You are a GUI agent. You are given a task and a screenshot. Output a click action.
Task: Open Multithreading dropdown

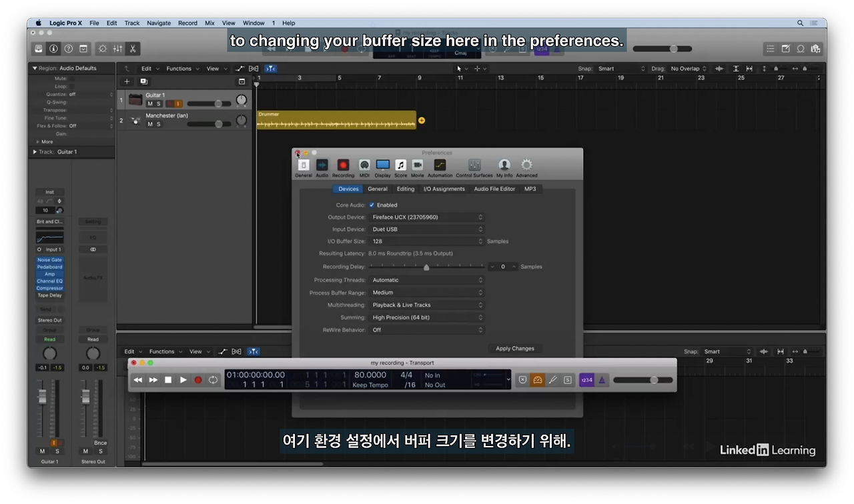tap(427, 305)
